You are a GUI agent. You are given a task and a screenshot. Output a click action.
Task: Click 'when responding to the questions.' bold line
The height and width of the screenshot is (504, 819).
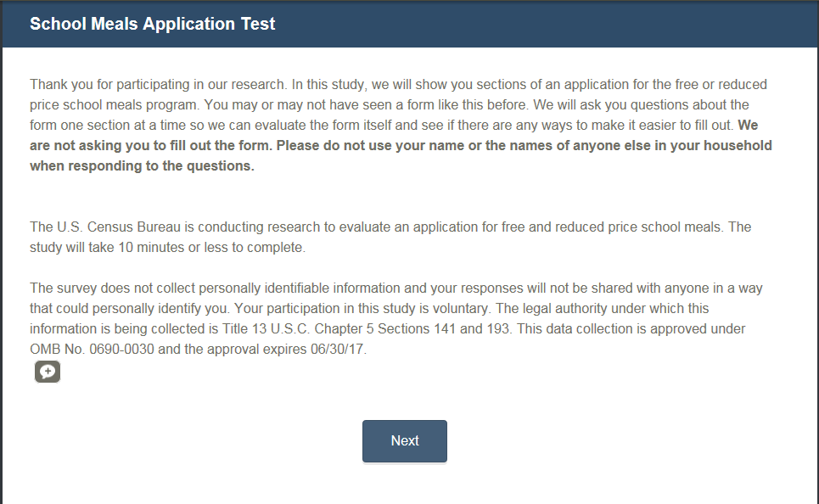point(142,166)
